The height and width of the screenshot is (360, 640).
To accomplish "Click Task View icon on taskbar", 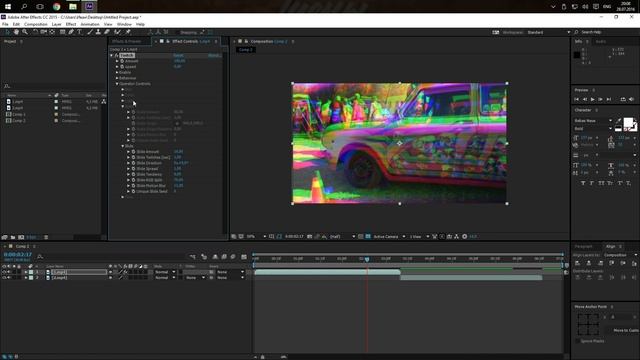I will point(40,6).
